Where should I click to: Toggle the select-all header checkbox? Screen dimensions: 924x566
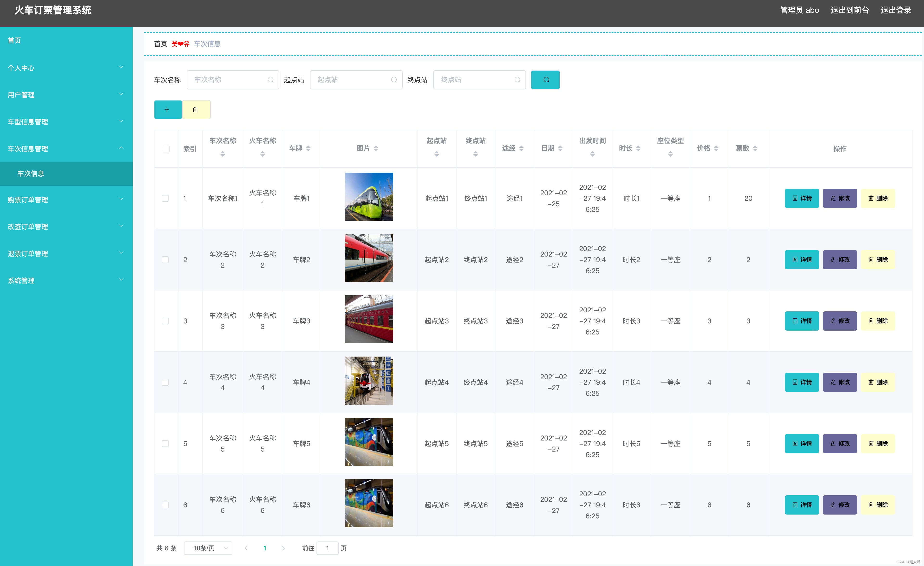point(166,149)
